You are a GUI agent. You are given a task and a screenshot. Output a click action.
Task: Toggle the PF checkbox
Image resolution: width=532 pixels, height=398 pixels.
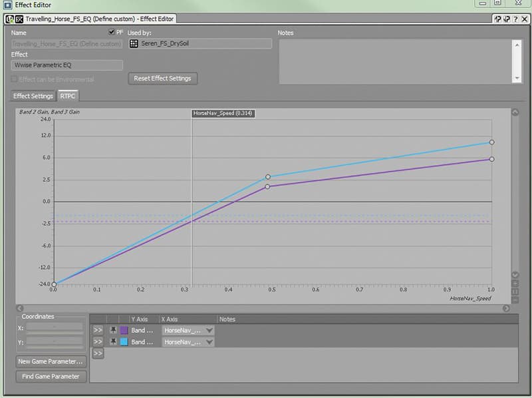point(111,32)
